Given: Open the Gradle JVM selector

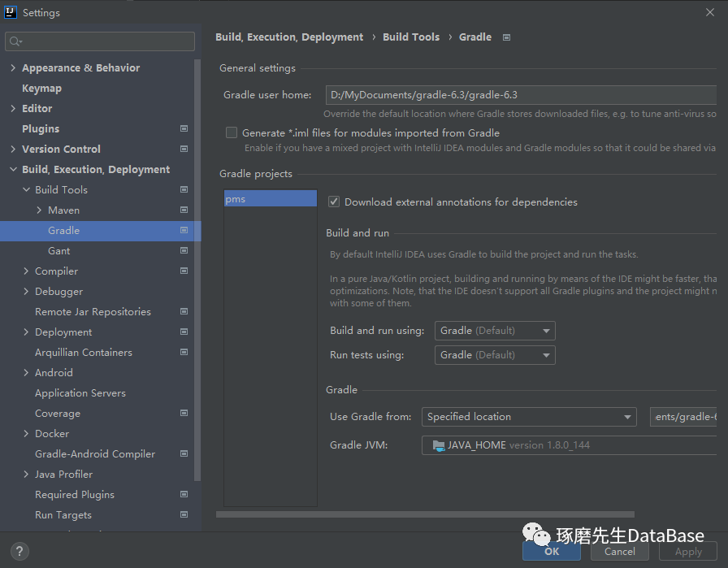Looking at the screenshot, I should click(570, 445).
